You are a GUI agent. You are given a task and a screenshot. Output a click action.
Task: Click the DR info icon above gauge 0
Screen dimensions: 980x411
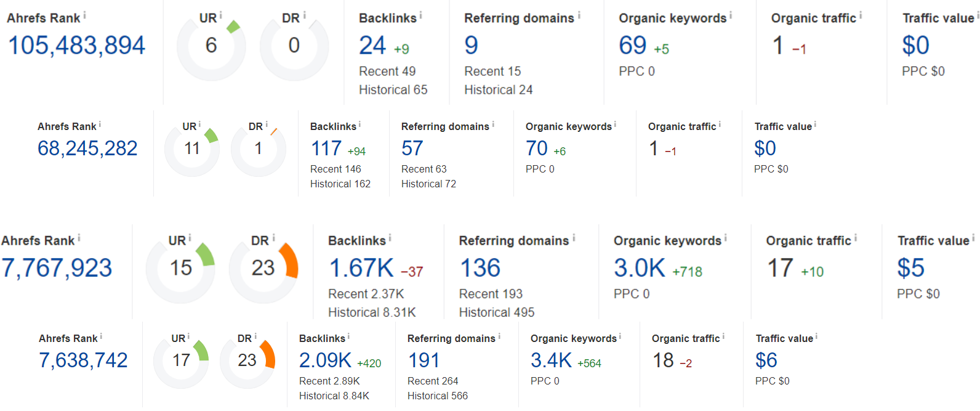[304, 15]
